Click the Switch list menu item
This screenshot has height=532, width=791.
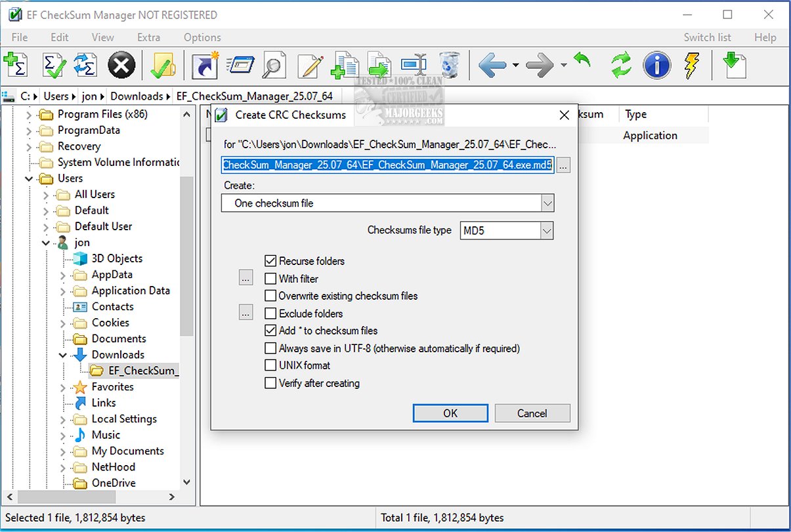(x=708, y=37)
